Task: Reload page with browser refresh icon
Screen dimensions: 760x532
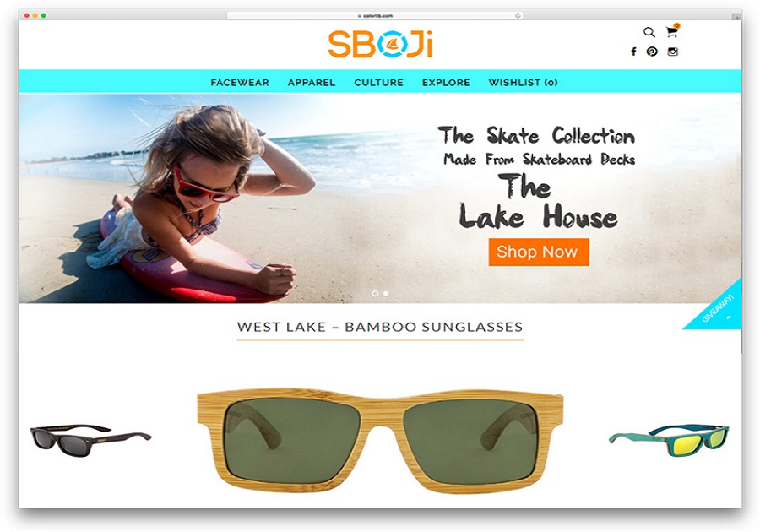Action: (518, 15)
